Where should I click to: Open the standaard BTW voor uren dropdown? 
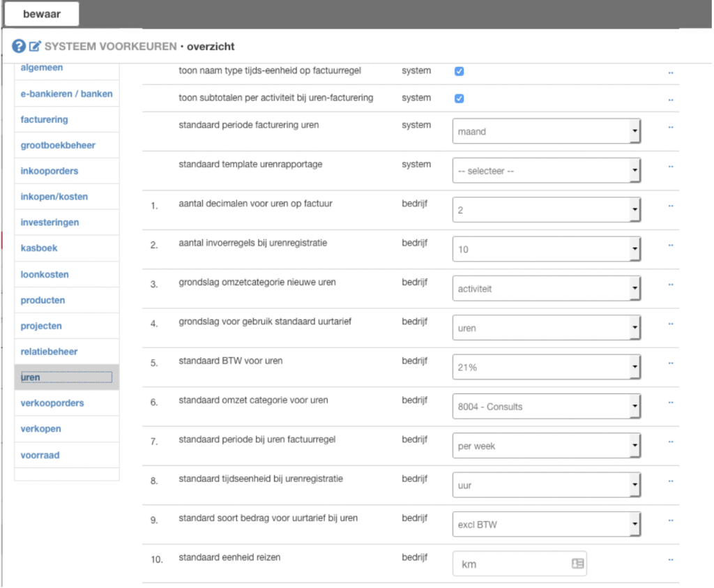[x=547, y=367]
